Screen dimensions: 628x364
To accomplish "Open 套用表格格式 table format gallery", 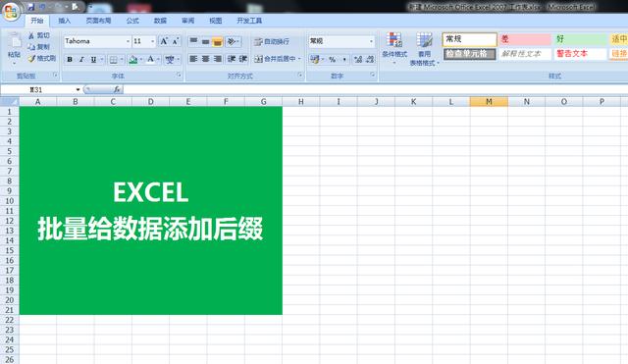I will [424, 49].
